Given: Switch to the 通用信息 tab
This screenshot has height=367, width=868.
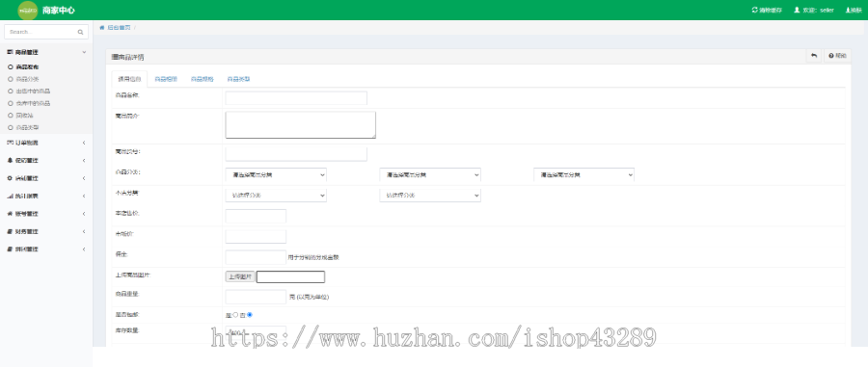Looking at the screenshot, I should point(129,79).
